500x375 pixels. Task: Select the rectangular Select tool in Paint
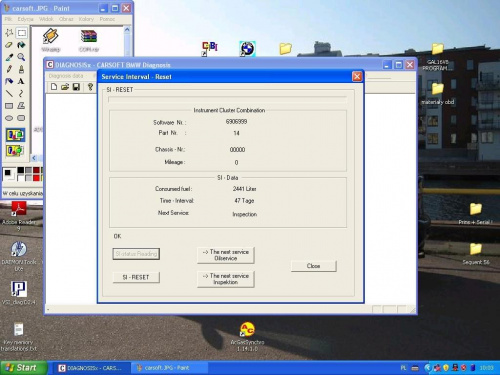tap(21, 33)
